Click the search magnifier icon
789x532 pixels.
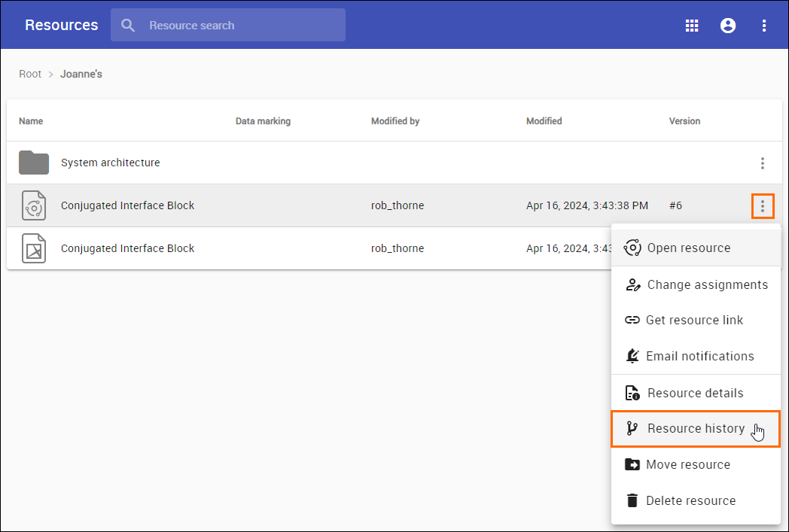pyautogui.click(x=129, y=26)
